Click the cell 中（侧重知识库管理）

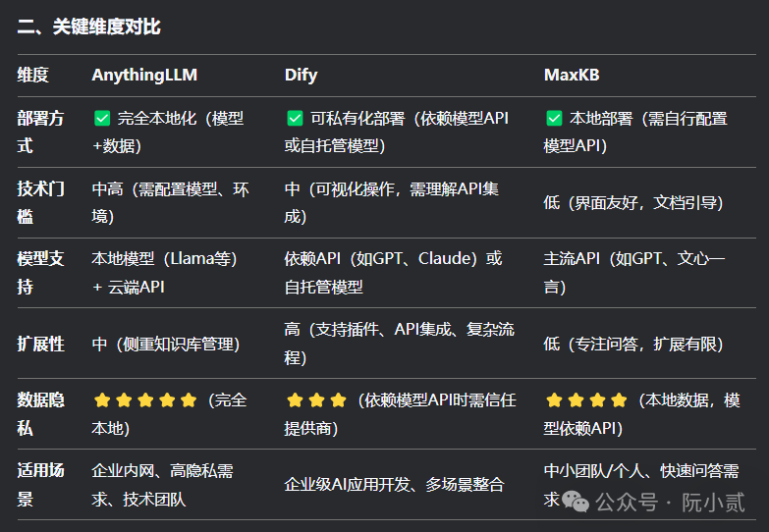click(x=166, y=344)
